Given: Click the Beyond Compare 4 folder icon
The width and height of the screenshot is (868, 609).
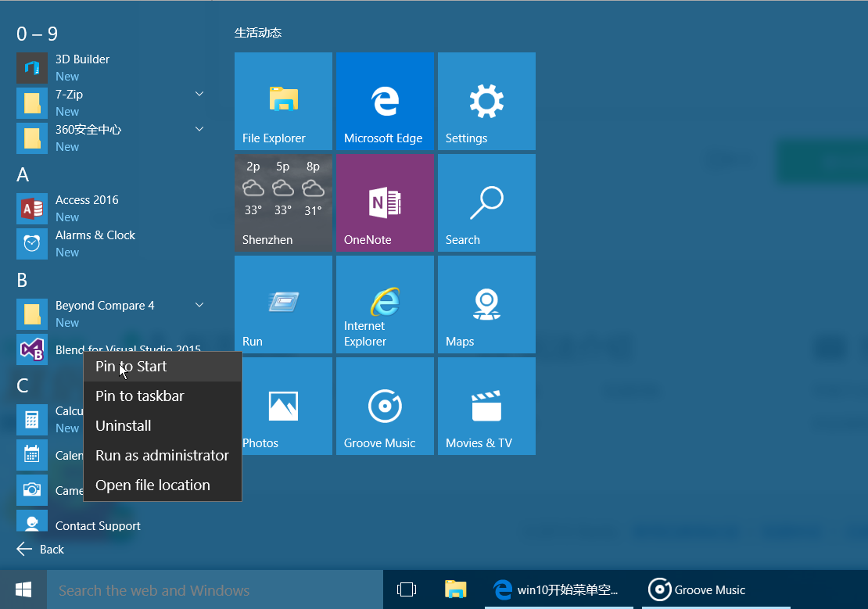Looking at the screenshot, I should coord(32,314).
